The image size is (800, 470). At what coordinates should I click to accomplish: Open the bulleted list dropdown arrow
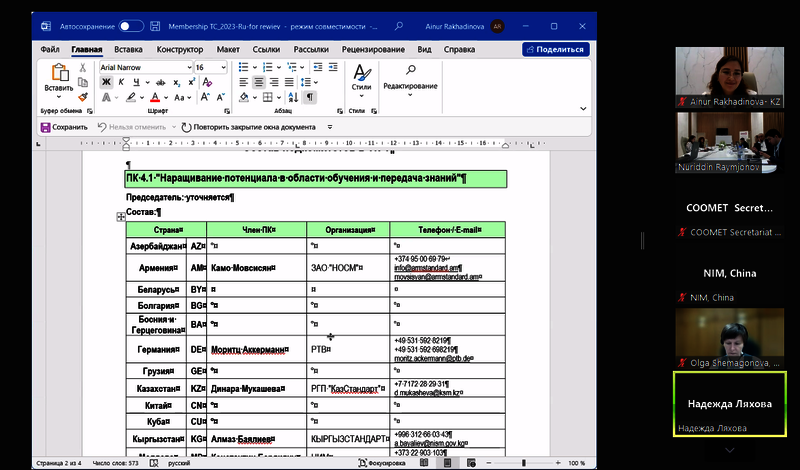(x=254, y=67)
